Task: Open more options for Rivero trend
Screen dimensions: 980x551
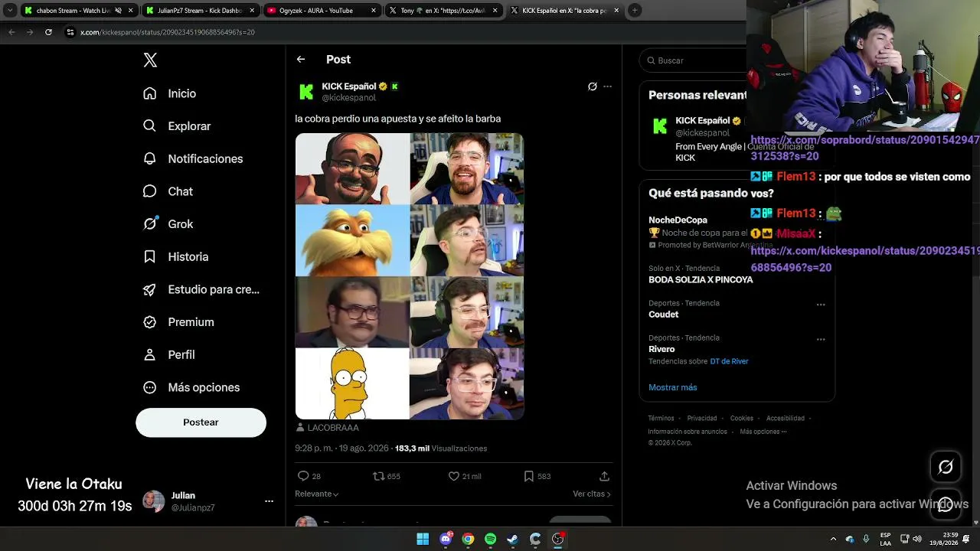Action: 821,339
